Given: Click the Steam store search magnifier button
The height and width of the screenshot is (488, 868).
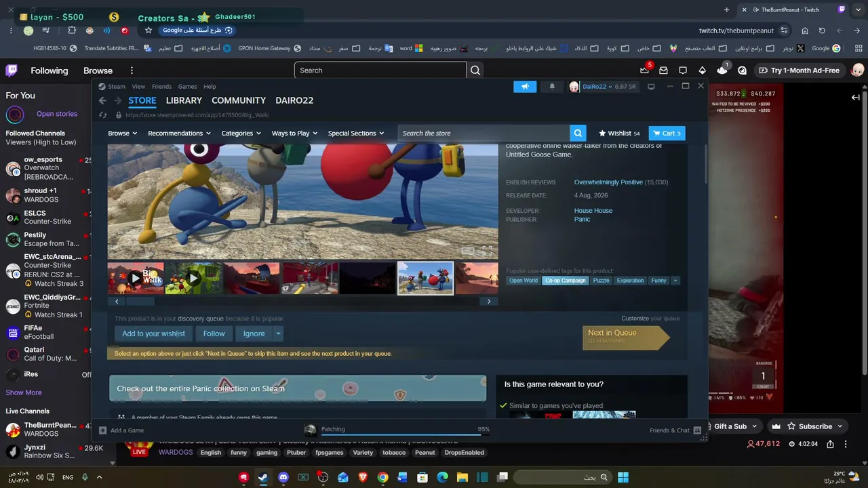Looking at the screenshot, I should (578, 133).
